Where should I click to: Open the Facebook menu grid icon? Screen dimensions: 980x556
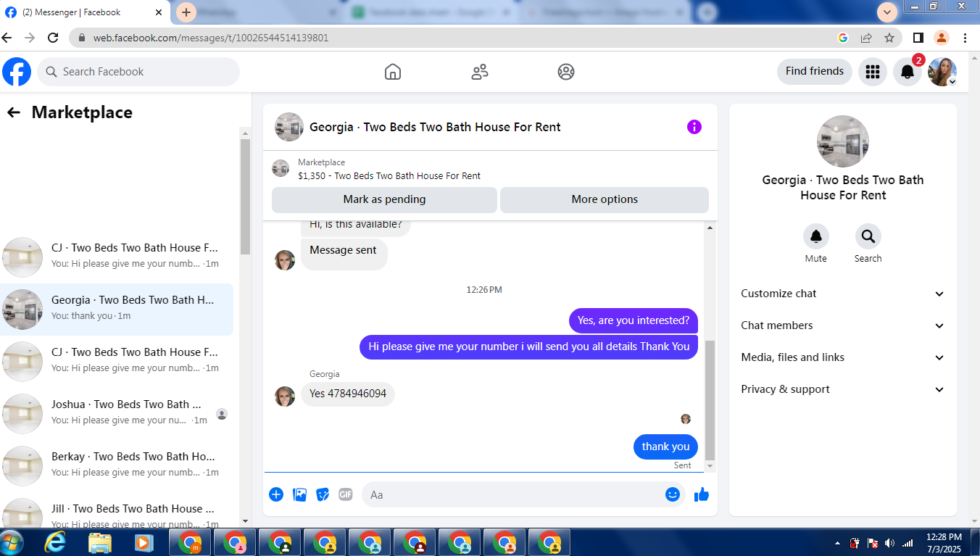(873, 72)
